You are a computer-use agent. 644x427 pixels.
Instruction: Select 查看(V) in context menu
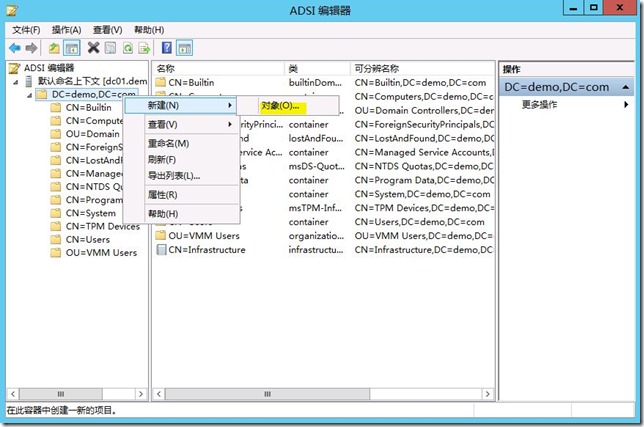pos(181,124)
